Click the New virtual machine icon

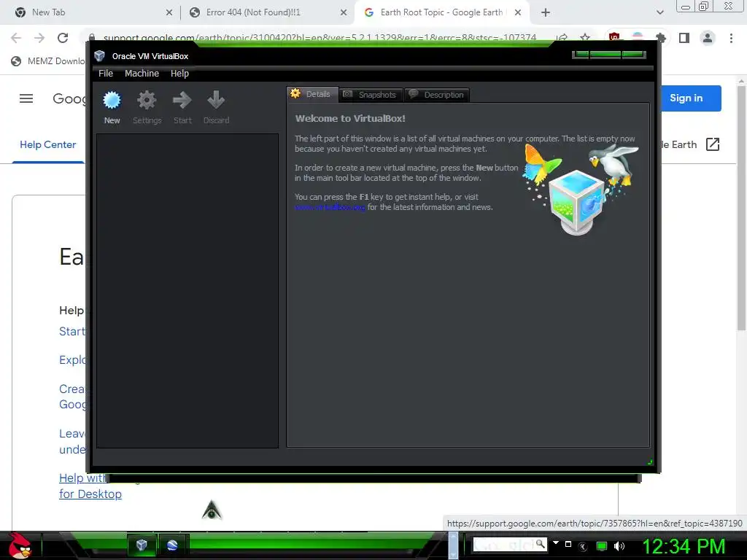click(x=112, y=101)
